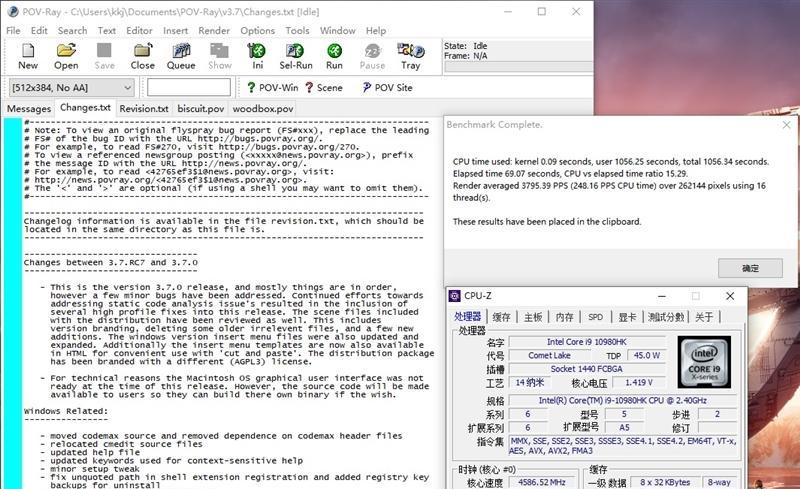The height and width of the screenshot is (489, 800).
Task: Open the Insert menu
Action: coord(176,31)
